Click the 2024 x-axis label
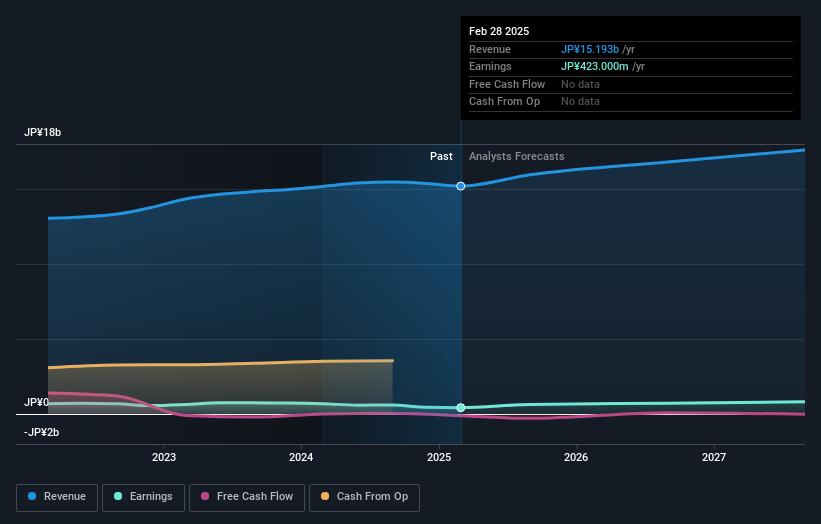Image resolution: width=821 pixels, height=524 pixels. pos(301,458)
